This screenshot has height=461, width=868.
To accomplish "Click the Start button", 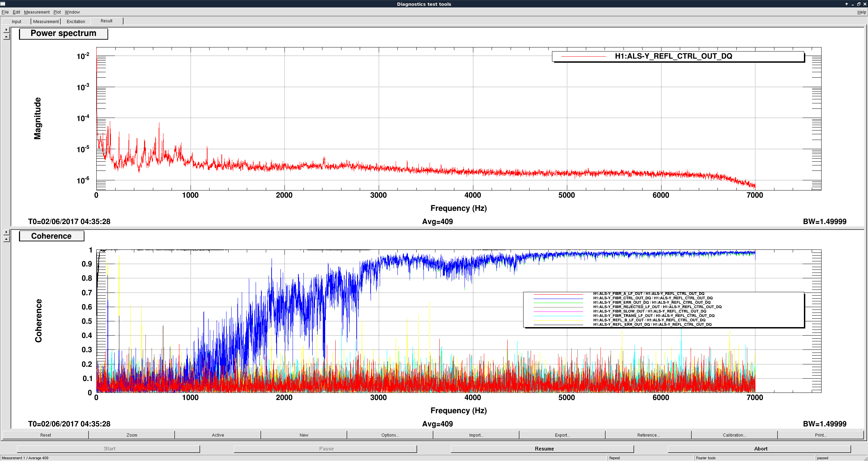I will (x=108, y=448).
